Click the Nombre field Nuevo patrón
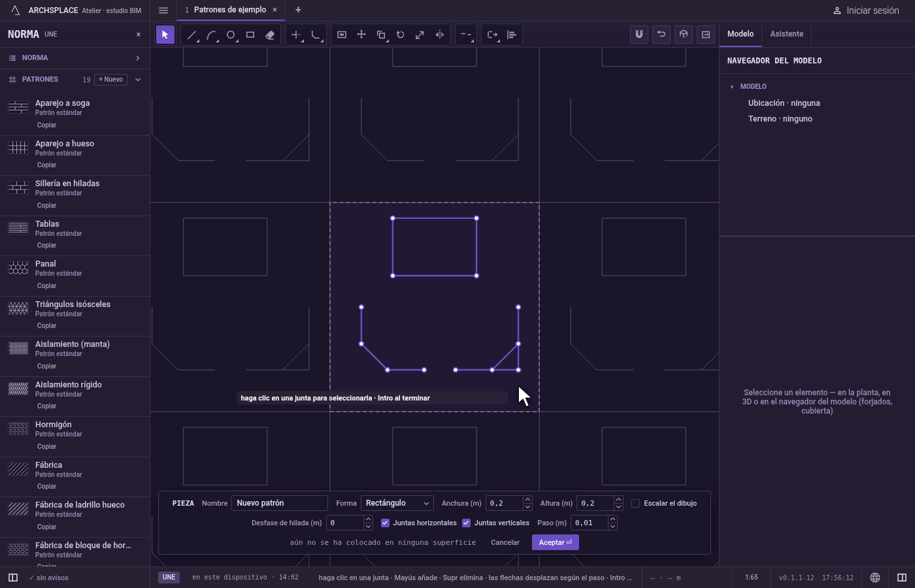Image resolution: width=915 pixels, height=588 pixels. pos(280,503)
